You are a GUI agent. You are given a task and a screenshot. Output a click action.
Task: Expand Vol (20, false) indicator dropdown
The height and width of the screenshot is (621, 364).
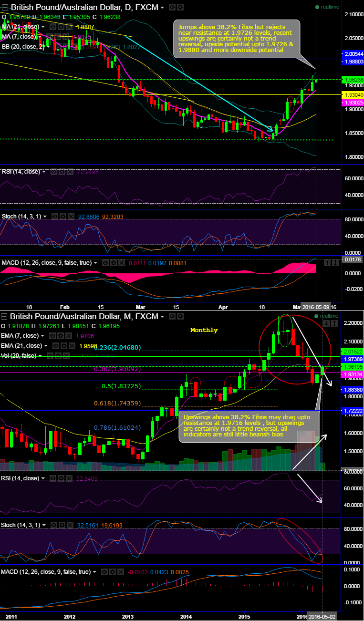[40, 355]
